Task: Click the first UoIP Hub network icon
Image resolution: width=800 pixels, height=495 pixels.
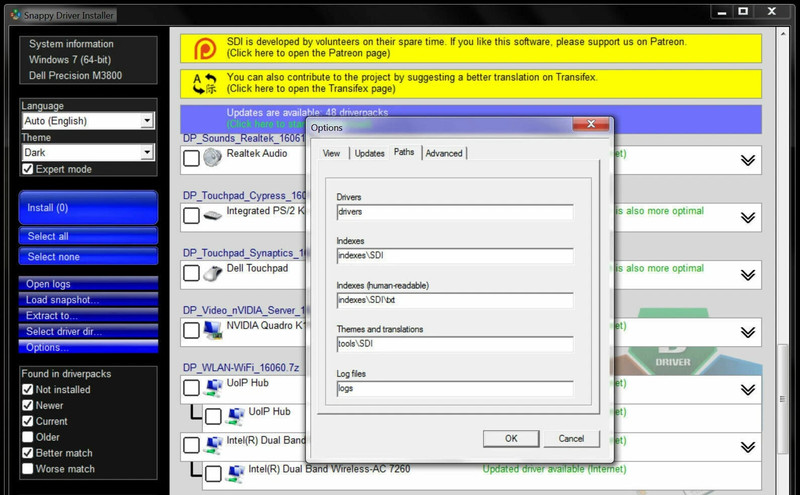Action: pos(212,388)
